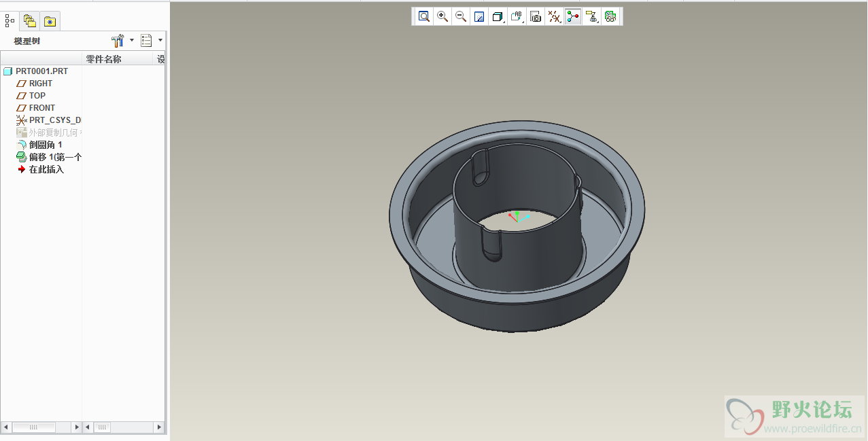Viewport: 868px width, 441px height.
Task: Click the last graphics toolbar icon with glasses
Action: click(x=610, y=16)
